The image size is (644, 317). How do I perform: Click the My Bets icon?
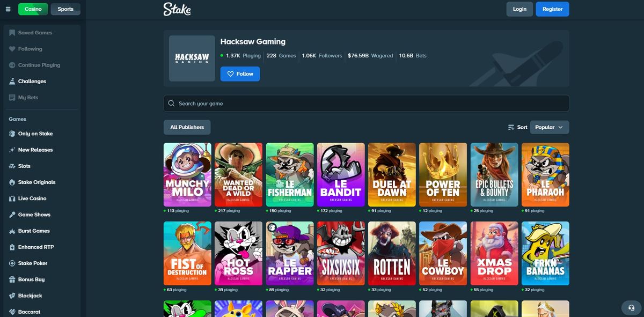pyautogui.click(x=12, y=98)
